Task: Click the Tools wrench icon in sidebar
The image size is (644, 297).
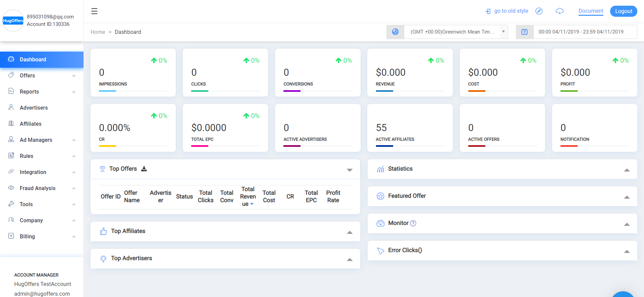Action: (11, 204)
